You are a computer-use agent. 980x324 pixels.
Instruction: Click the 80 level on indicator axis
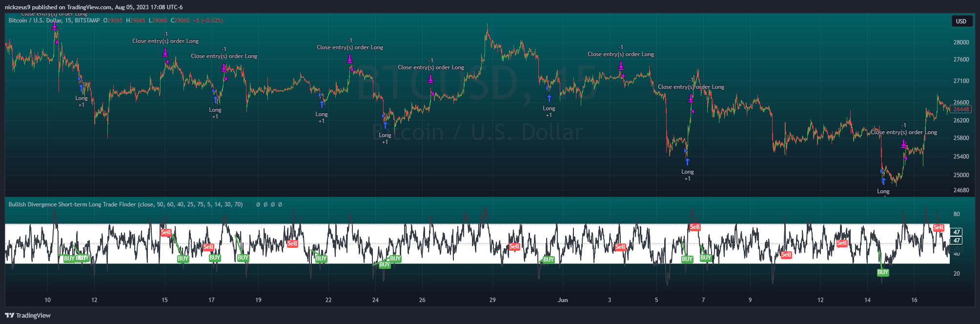click(957, 214)
